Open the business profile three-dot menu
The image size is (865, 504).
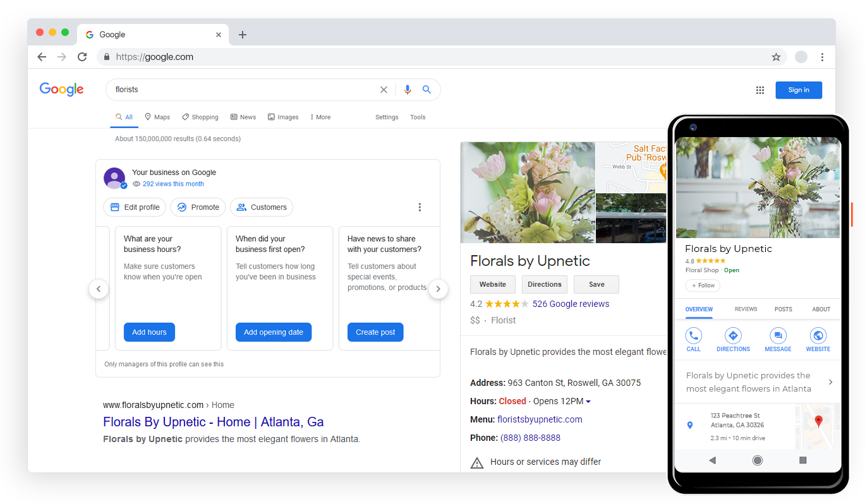[x=420, y=207]
